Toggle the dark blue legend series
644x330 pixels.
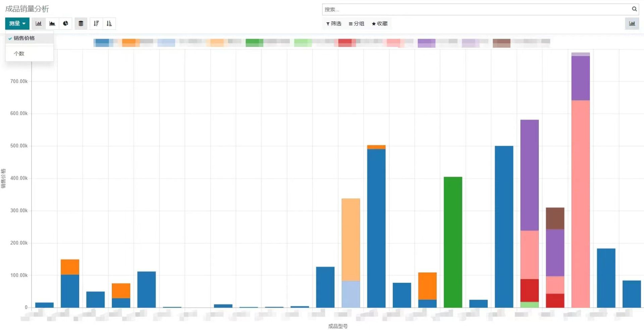click(102, 43)
